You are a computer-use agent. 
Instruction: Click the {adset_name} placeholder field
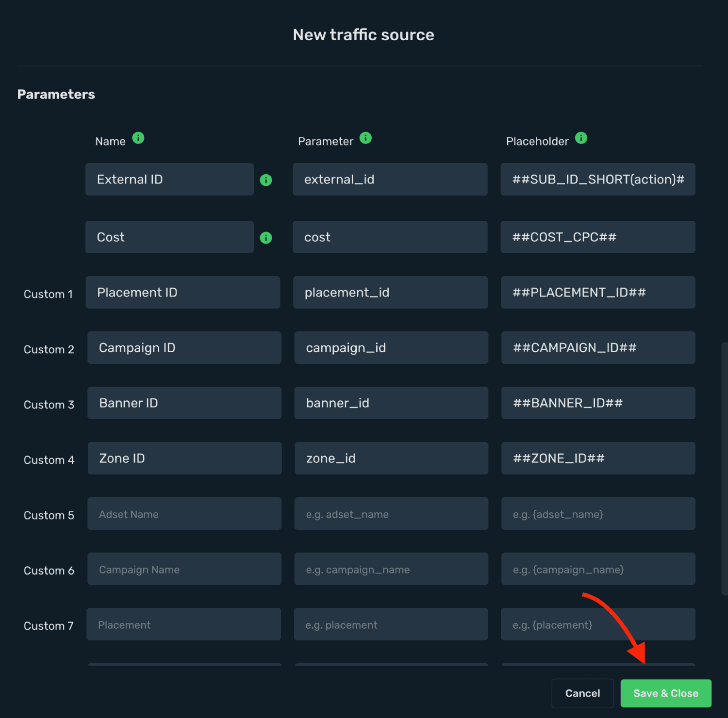pyautogui.click(x=598, y=514)
